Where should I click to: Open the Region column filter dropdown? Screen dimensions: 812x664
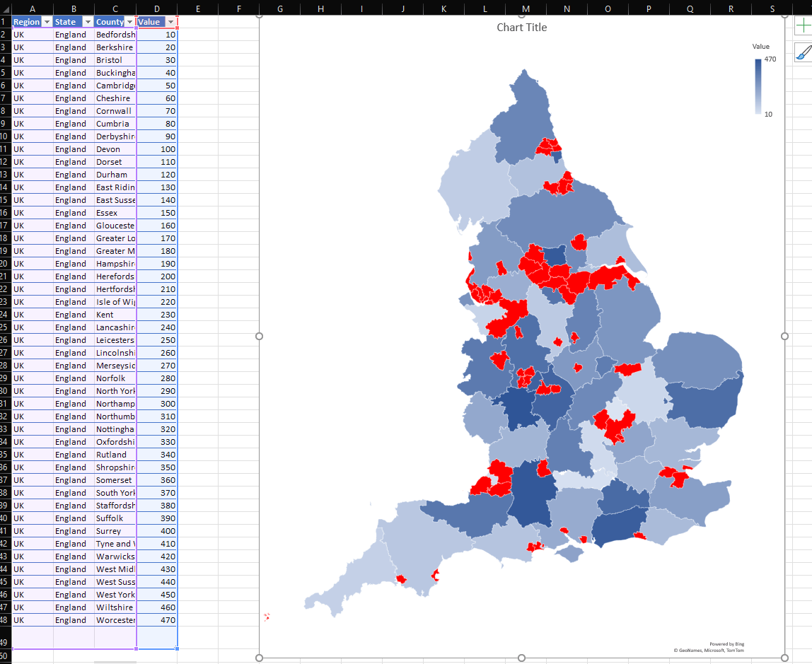pos(47,22)
